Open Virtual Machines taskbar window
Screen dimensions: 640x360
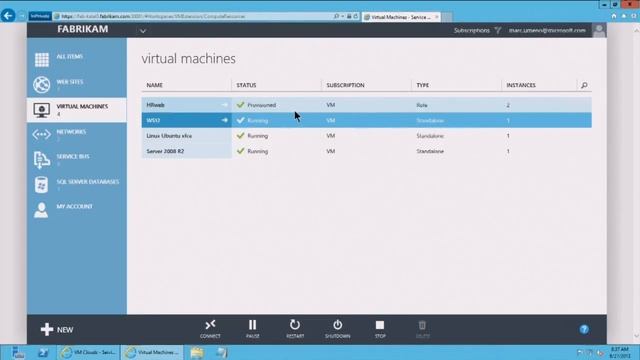[153, 352]
